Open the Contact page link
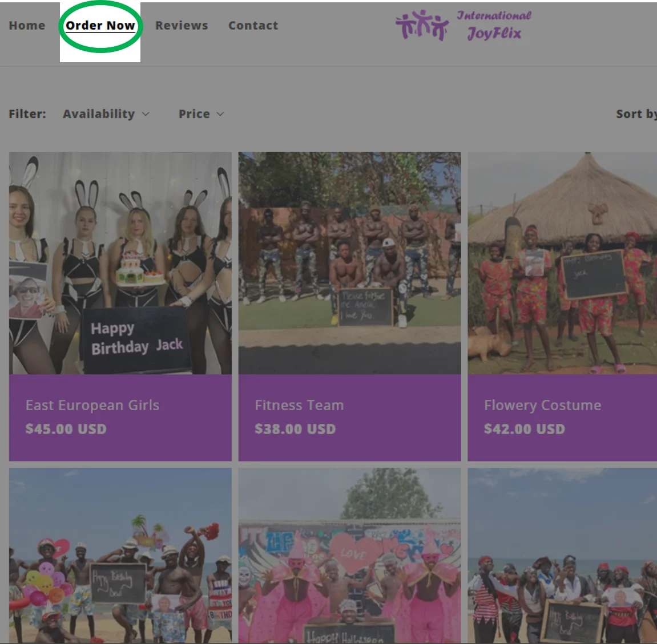 253,26
